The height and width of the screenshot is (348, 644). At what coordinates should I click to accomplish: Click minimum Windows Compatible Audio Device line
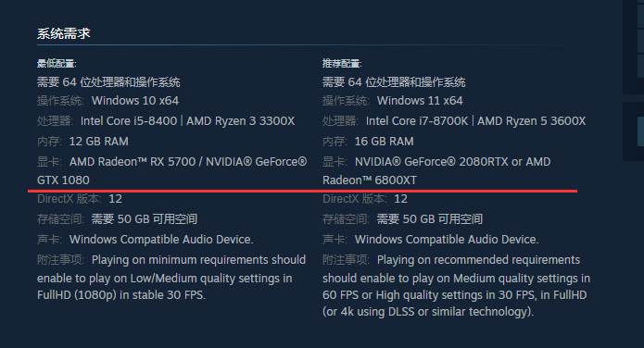145,240
